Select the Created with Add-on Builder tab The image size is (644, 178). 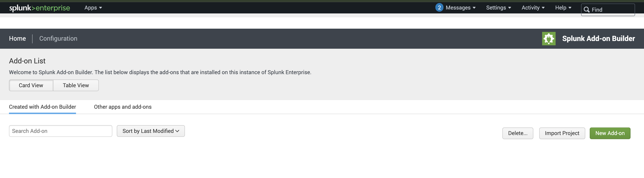(42, 107)
